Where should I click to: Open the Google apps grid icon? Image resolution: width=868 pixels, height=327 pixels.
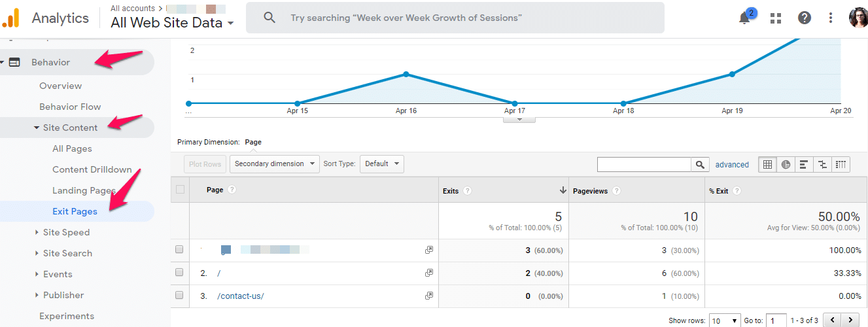[x=776, y=18]
